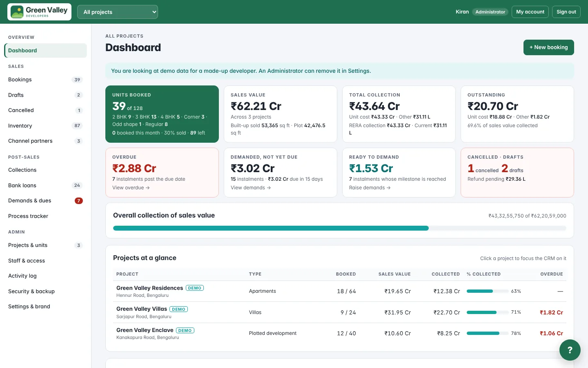
Task: Open Bank loans page
Action: 45,185
